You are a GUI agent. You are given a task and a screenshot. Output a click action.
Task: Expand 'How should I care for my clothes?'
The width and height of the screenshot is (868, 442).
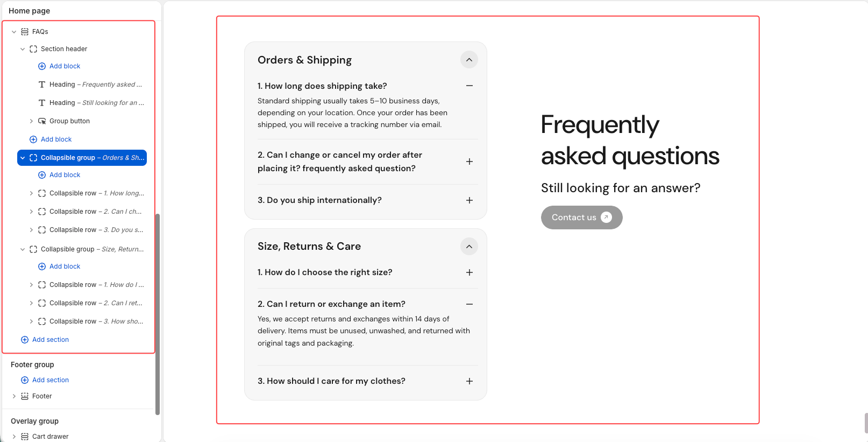pyautogui.click(x=469, y=381)
